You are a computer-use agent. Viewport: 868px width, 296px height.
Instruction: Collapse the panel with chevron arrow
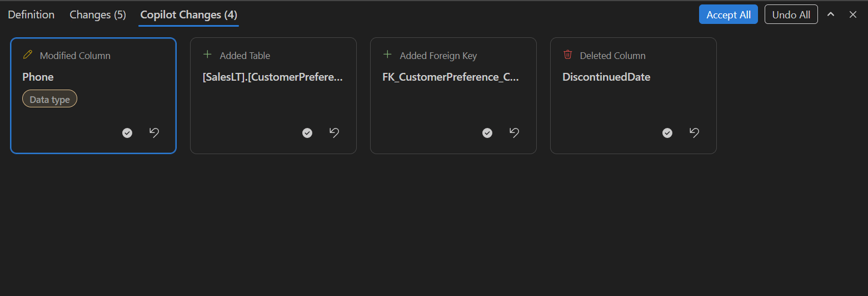coord(831,14)
